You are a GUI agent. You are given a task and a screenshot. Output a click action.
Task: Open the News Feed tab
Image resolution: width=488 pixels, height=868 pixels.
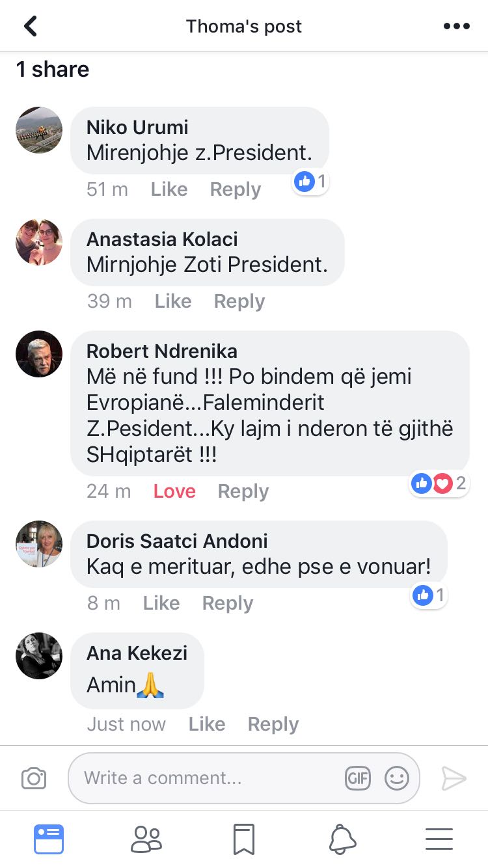[49, 839]
